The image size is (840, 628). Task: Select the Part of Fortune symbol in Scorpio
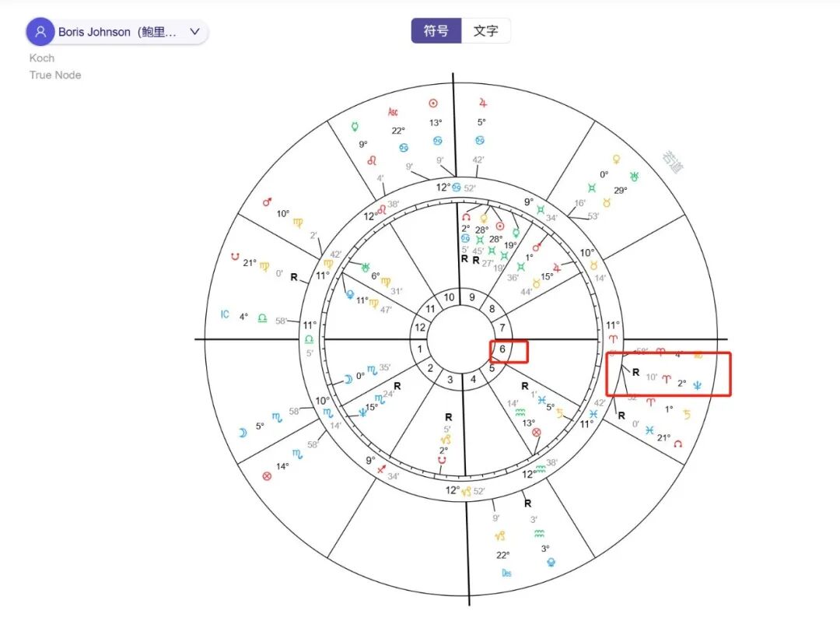[x=267, y=476]
